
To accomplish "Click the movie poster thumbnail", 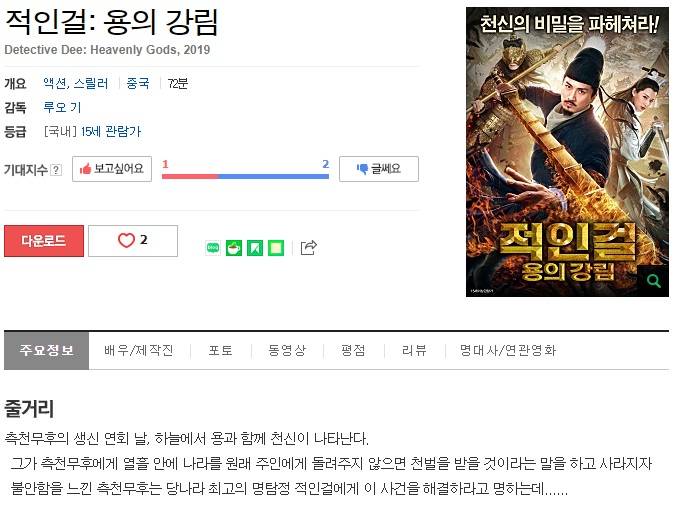I will click(567, 152).
